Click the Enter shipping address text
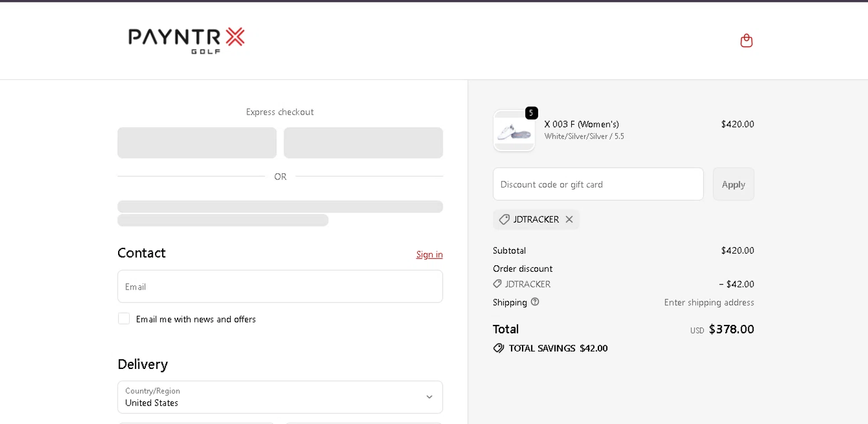Image resolution: width=868 pixels, height=424 pixels. tap(709, 302)
